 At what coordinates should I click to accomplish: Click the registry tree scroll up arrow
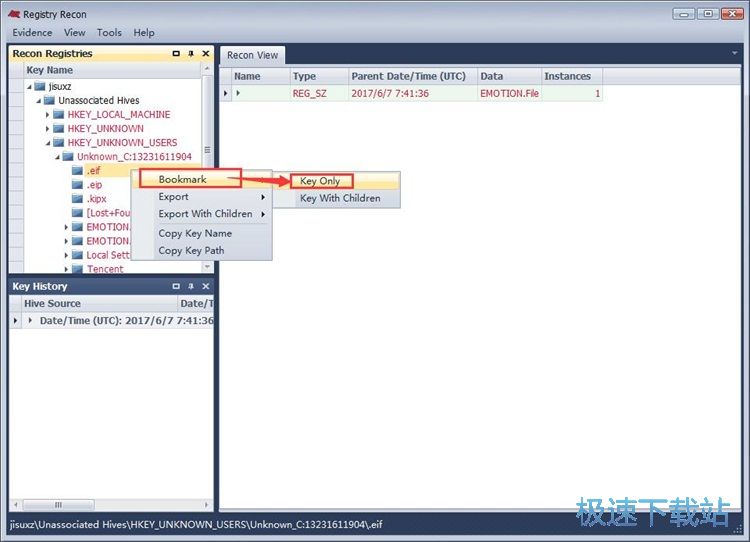[x=207, y=69]
